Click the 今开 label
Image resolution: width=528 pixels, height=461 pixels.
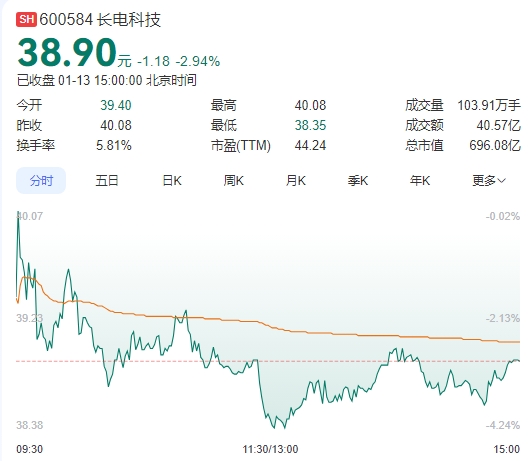tap(29, 105)
